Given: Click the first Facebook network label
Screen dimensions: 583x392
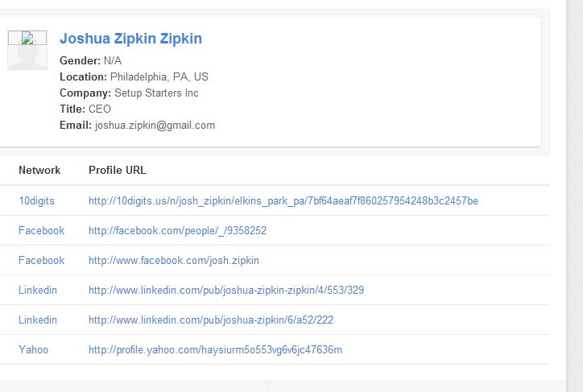Looking at the screenshot, I should coord(41,230).
